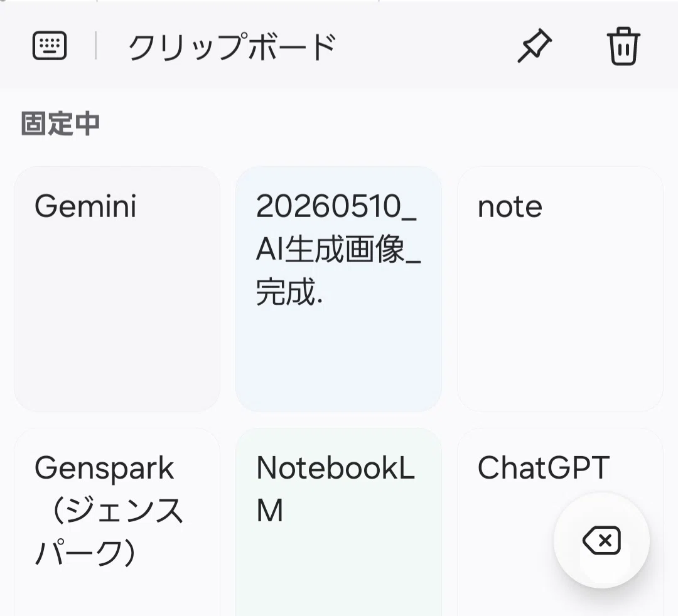Image resolution: width=678 pixels, height=616 pixels.
Task: Paste the 20260510_AI生成画像_完成. clip
Action: pos(338,289)
